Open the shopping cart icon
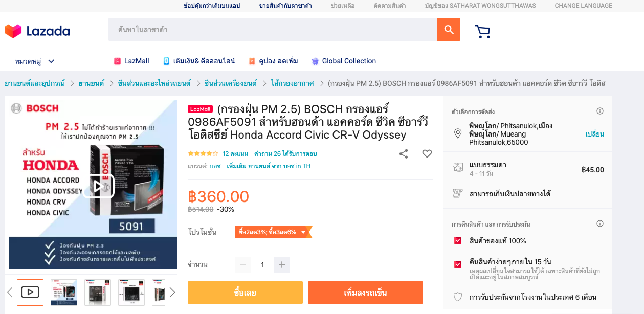The width and height of the screenshot is (644, 314). (x=482, y=32)
